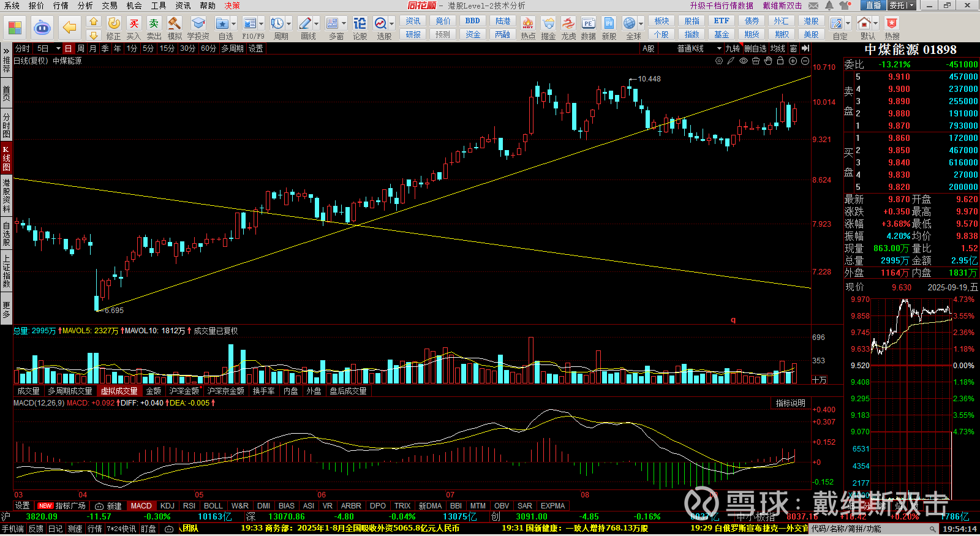The height and width of the screenshot is (536, 980).
Task: Click the ETF toolbar button
Action: point(722,21)
